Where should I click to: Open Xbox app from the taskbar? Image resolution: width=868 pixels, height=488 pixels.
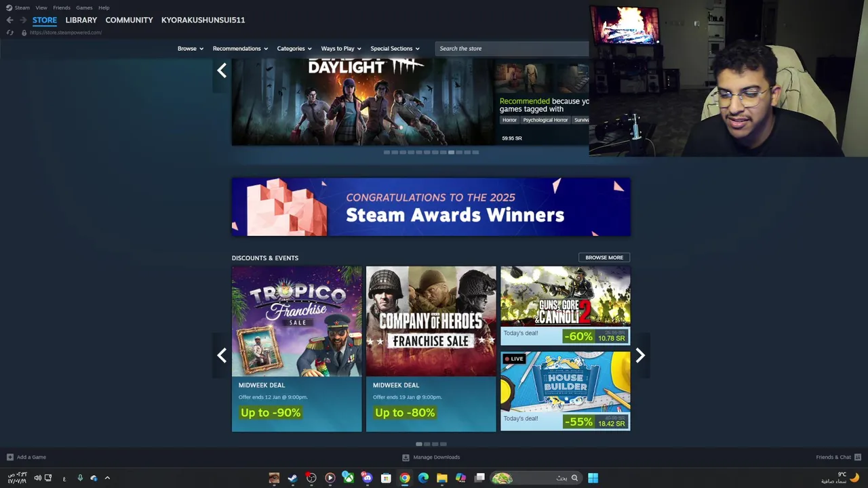[x=348, y=478]
